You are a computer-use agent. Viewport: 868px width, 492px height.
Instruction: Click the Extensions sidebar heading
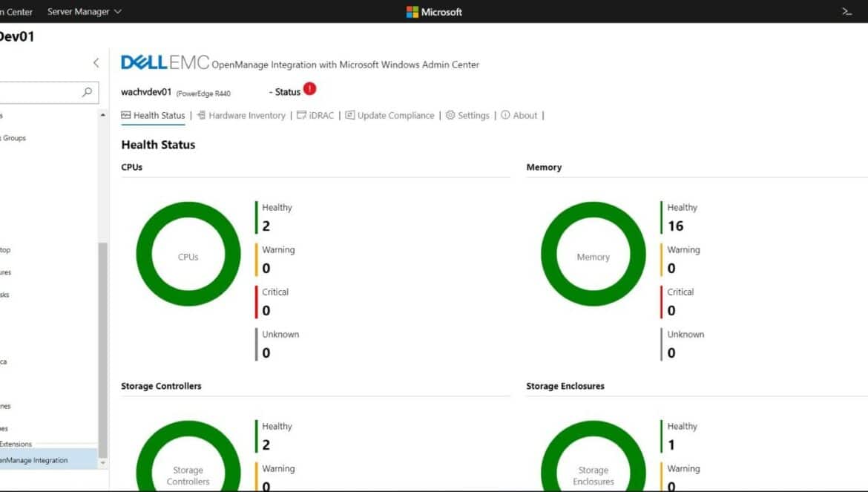16,444
